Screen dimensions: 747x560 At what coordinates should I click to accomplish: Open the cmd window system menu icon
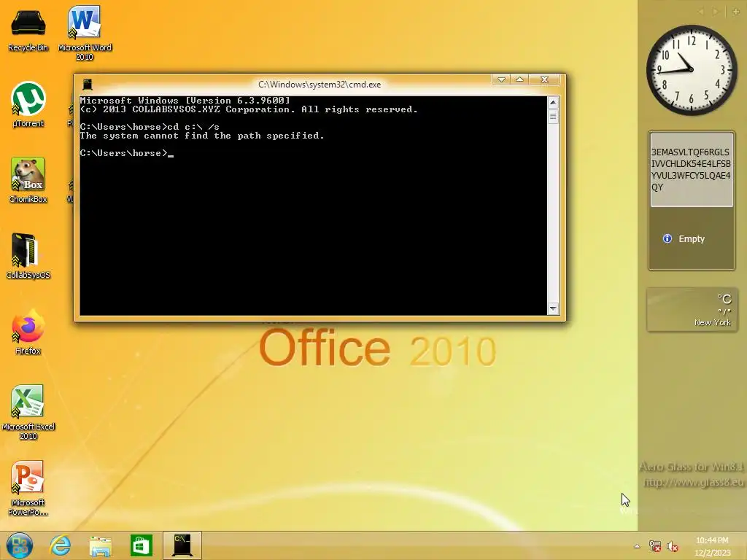[88, 85]
